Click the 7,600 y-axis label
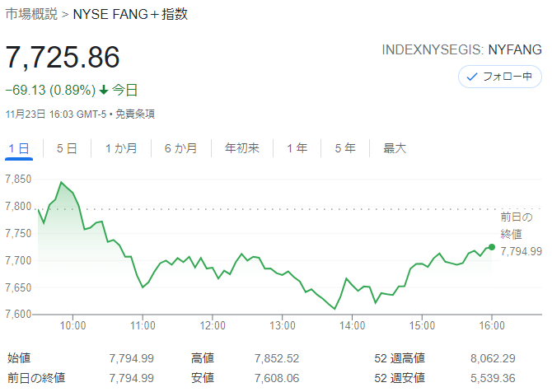 coord(18,314)
